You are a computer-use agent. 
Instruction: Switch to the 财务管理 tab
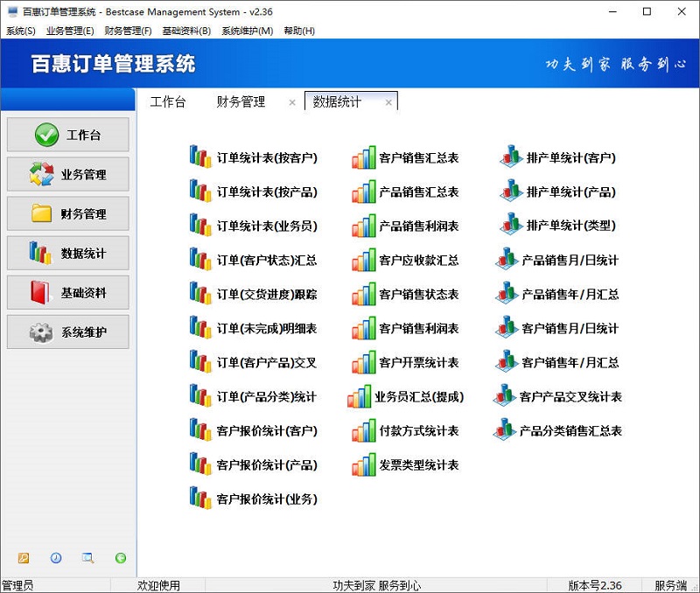coord(241,101)
